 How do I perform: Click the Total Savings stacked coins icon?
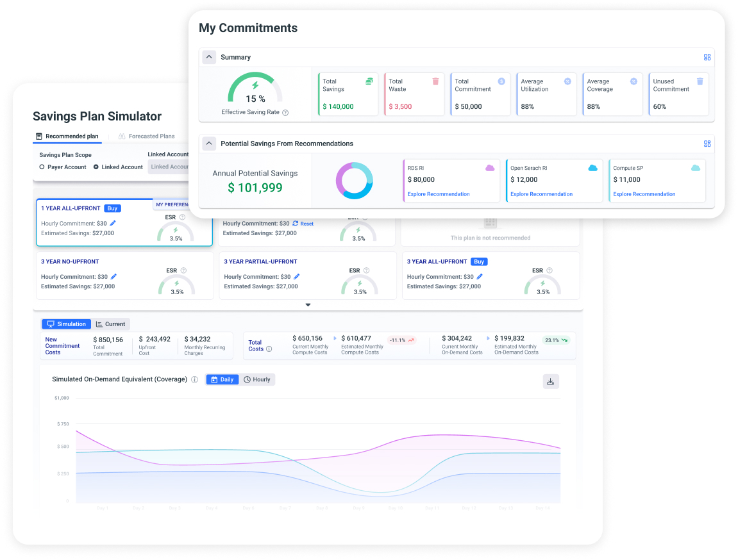[368, 81]
